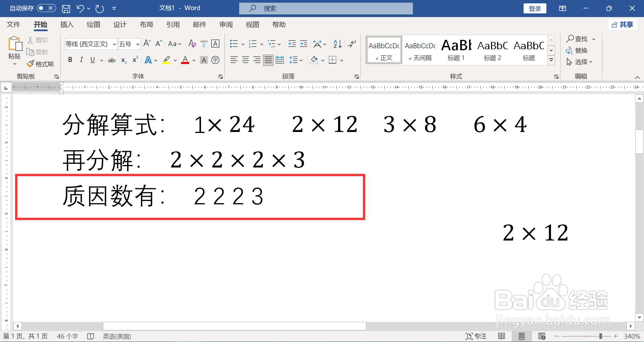Click the Save icon in title bar

tap(66, 9)
